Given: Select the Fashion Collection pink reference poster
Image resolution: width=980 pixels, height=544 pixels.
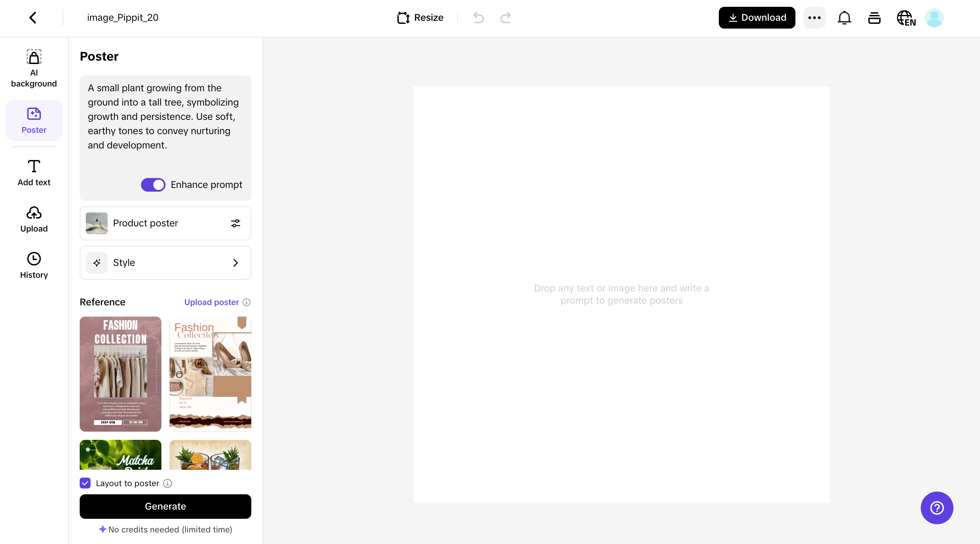Looking at the screenshot, I should tap(120, 374).
